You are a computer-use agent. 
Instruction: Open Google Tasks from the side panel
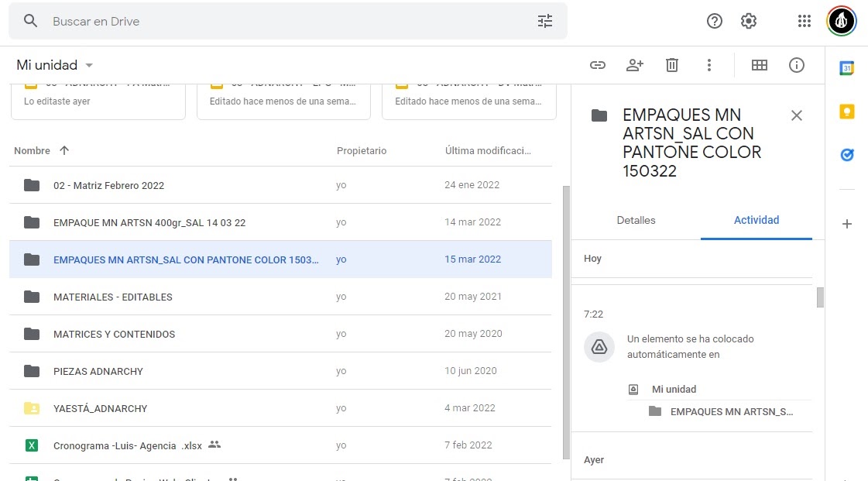[846, 154]
